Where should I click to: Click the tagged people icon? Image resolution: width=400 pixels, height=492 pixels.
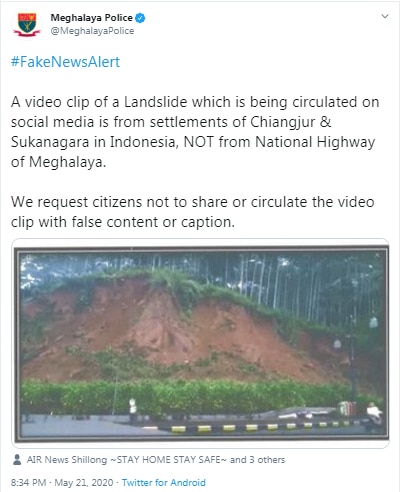[17, 460]
